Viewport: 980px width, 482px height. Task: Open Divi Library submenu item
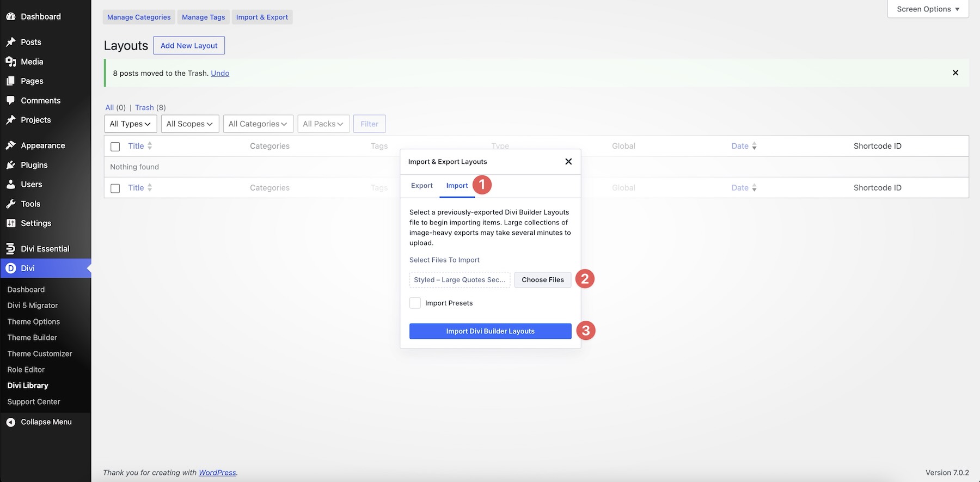pos(28,386)
